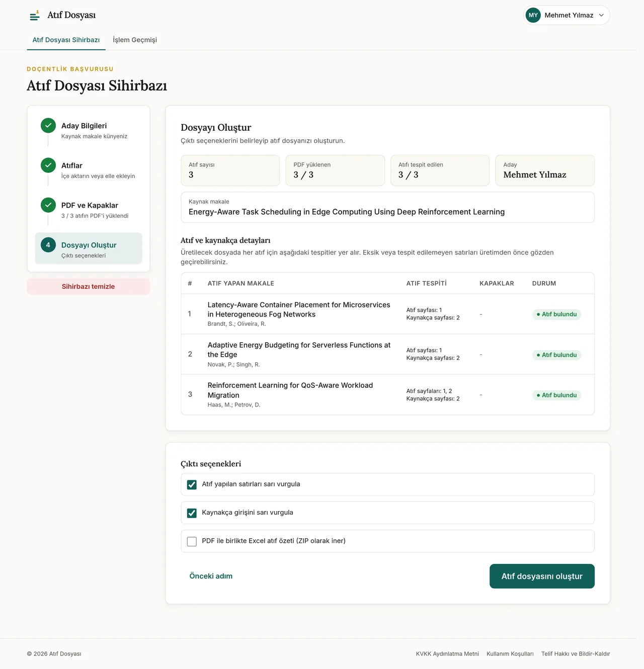
Task: Click the Atıf dosyasını oluştur button
Action: coord(542,576)
